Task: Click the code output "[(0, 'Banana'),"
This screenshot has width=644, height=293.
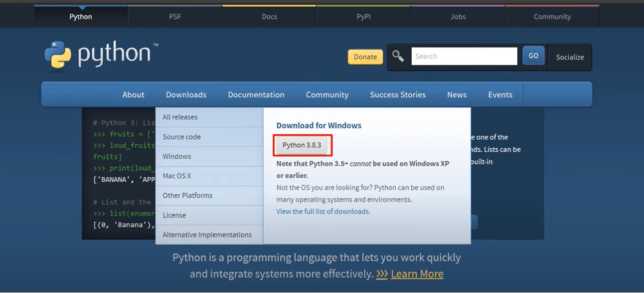Action: (124, 225)
